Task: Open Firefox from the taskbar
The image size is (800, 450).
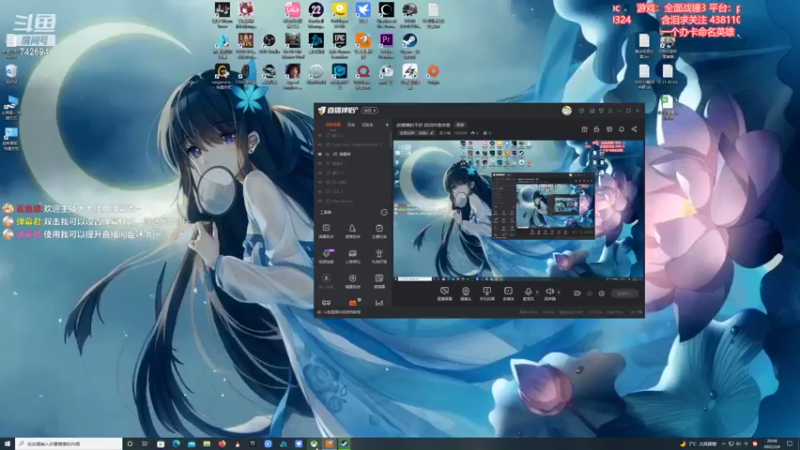Action: [222, 444]
